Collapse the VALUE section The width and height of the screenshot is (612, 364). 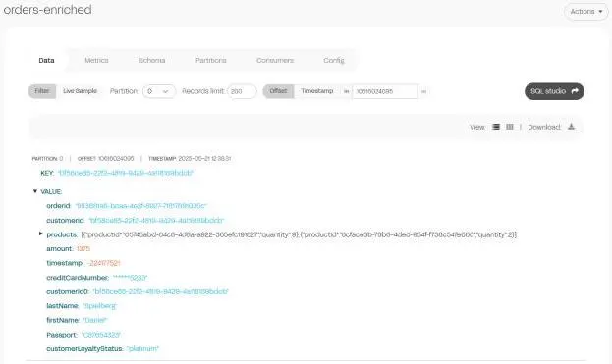[x=35, y=191]
